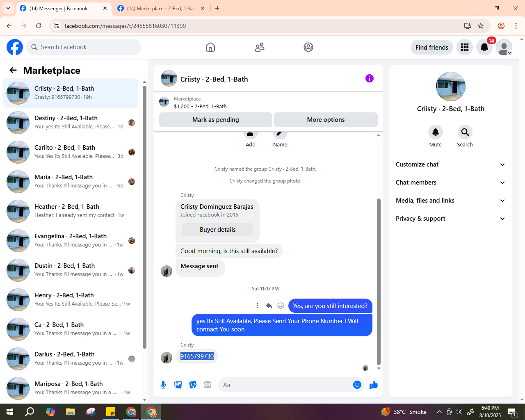Open more options dots on message
Screen dimensions: 525x420
[x=258, y=306]
